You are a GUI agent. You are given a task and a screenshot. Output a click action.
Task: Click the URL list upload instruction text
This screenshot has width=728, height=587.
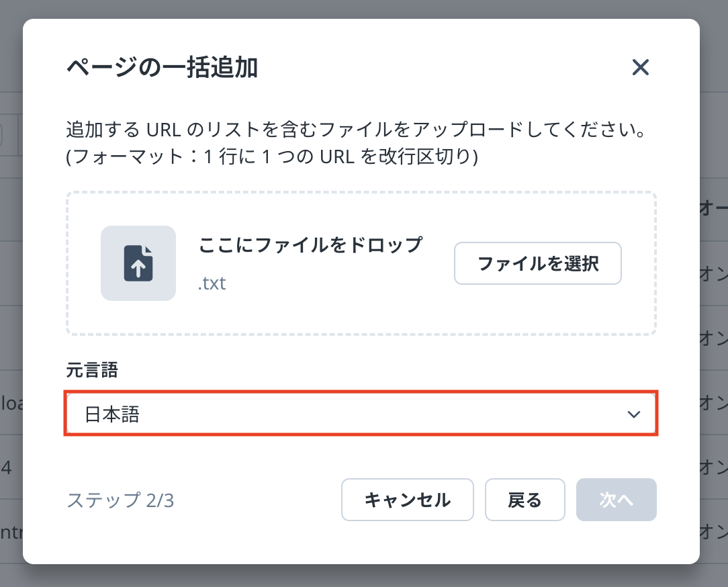tap(355, 130)
